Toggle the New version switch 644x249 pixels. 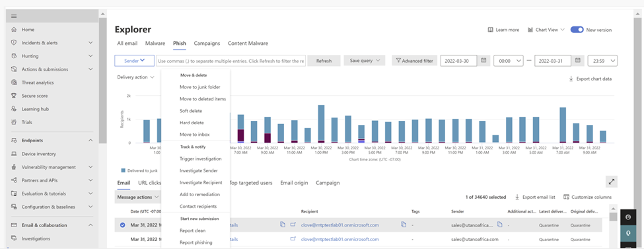[577, 30]
